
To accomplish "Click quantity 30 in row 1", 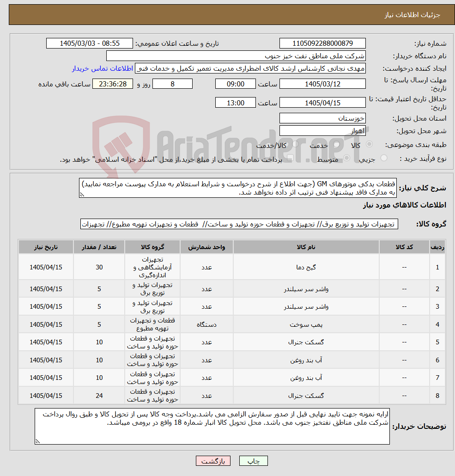I will coord(99,267).
